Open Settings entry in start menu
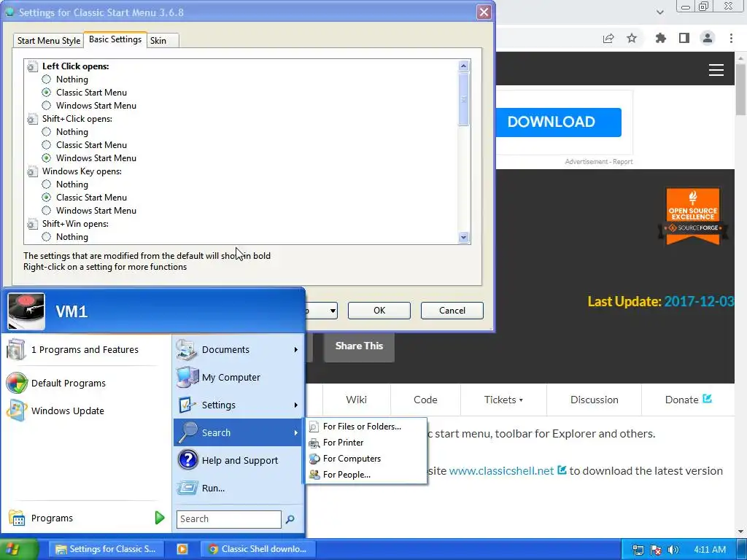Screen dimensions: 747x560 click(238, 405)
